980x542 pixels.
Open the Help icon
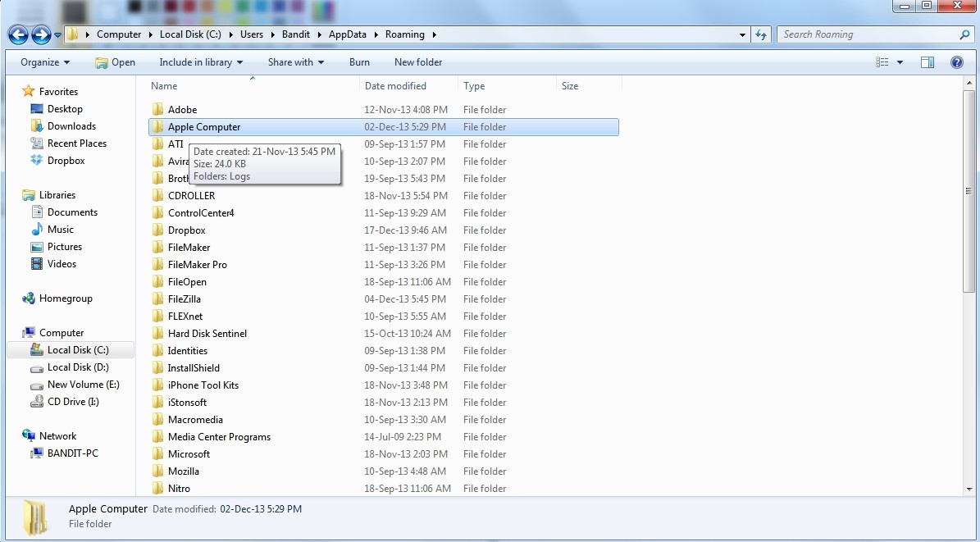(956, 61)
